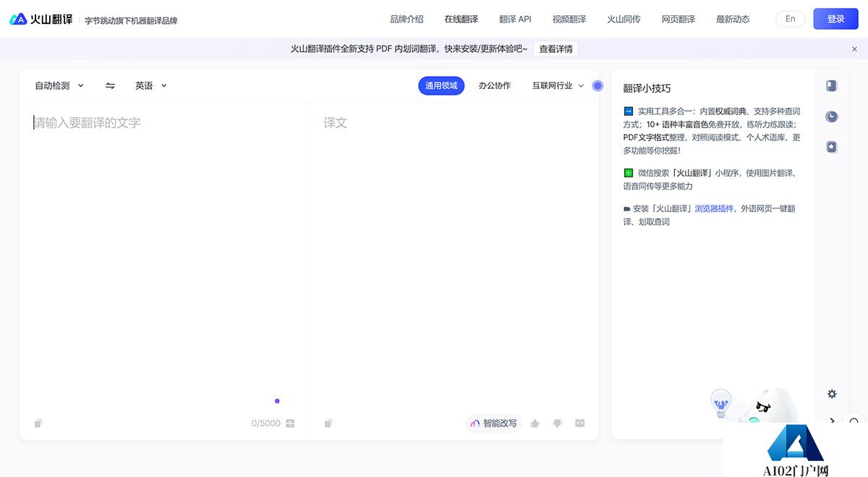
Task: Focus the 请输入要翻译的文字 input box
Action: (x=164, y=257)
